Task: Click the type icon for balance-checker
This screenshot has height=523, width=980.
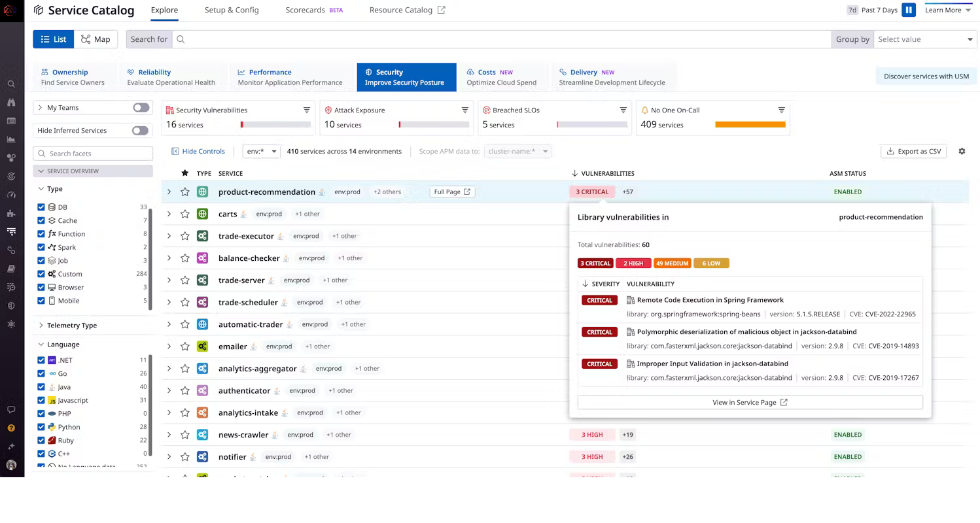Action: [203, 258]
